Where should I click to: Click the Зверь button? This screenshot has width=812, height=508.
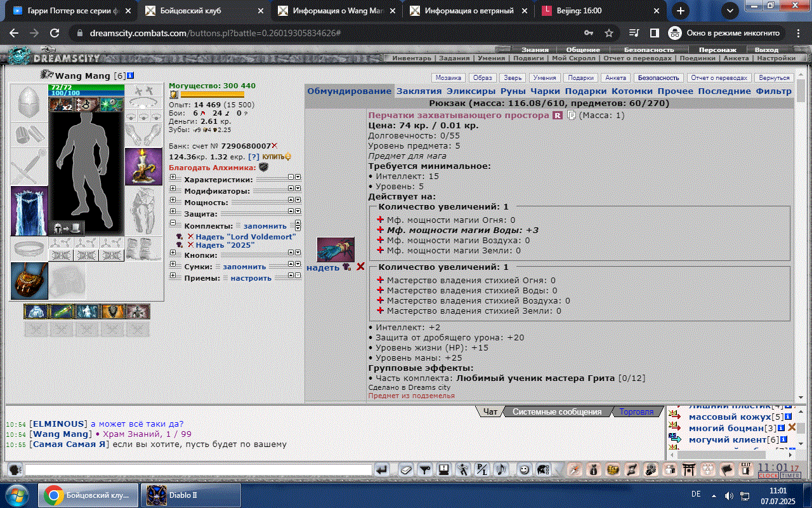click(513, 77)
